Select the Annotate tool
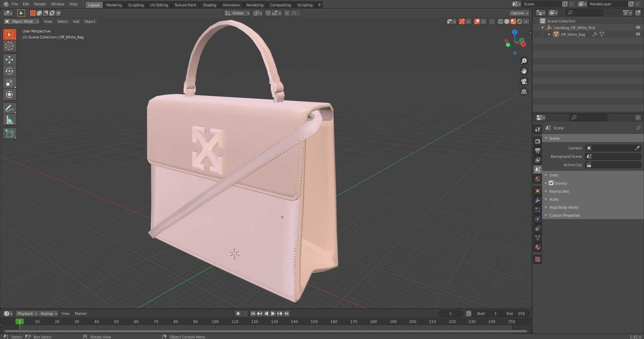This screenshot has height=339, width=644. pyautogui.click(x=9, y=108)
